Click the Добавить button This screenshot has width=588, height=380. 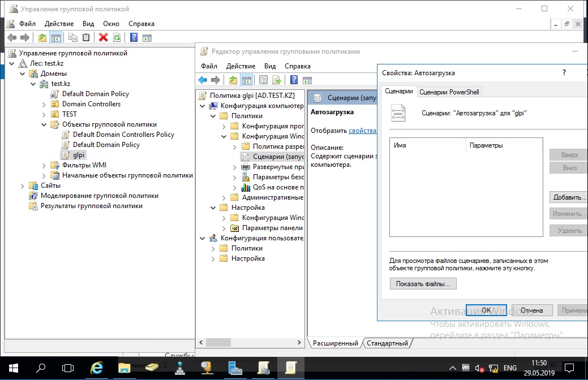[568, 197]
